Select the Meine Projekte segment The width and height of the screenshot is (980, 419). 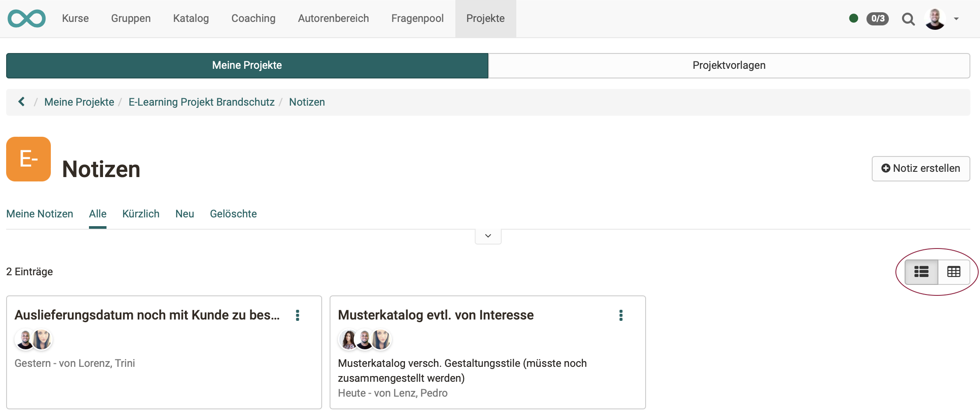(247, 65)
